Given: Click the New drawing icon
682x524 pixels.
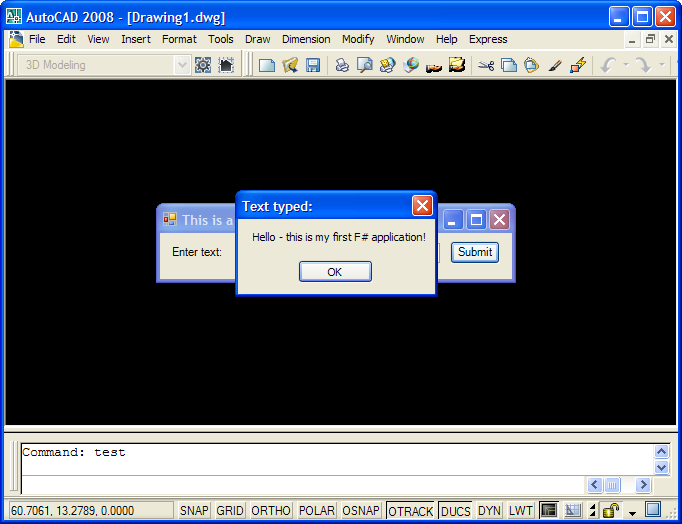Looking at the screenshot, I should click(x=267, y=65).
